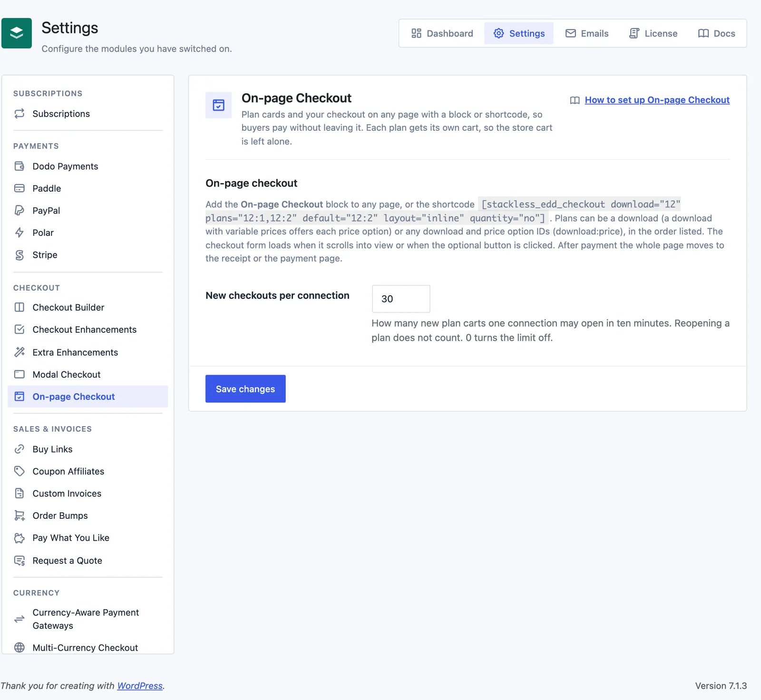This screenshot has height=700, width=761.
Task: Select Stripe in the Payments section
Action: coord(88,255)
